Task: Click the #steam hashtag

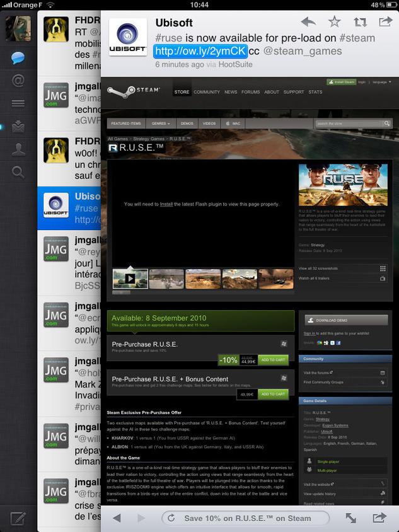Action: coord(357,38)
